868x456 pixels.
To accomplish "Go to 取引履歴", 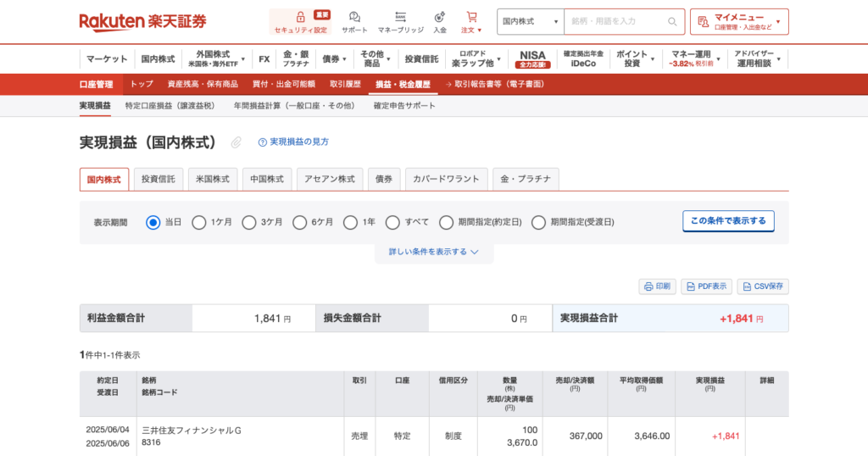I will tap(345, 84).
